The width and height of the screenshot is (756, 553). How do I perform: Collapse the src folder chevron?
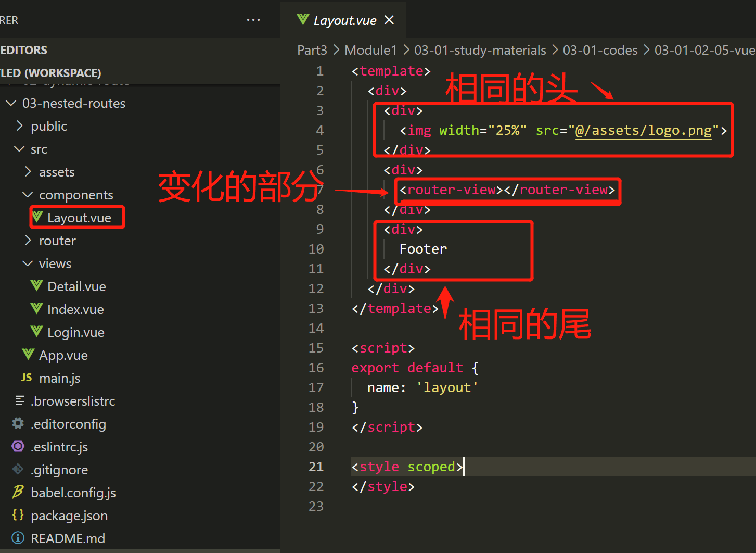(19, 149)
